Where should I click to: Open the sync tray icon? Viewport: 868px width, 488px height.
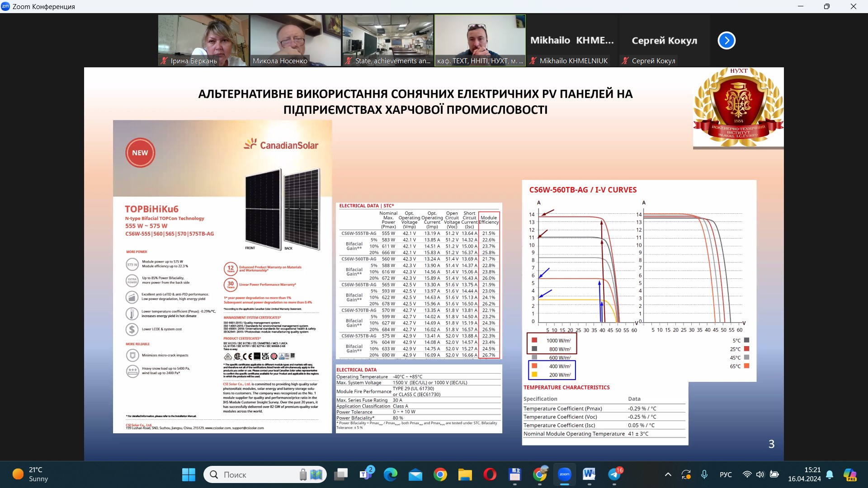tap(686, 474)
